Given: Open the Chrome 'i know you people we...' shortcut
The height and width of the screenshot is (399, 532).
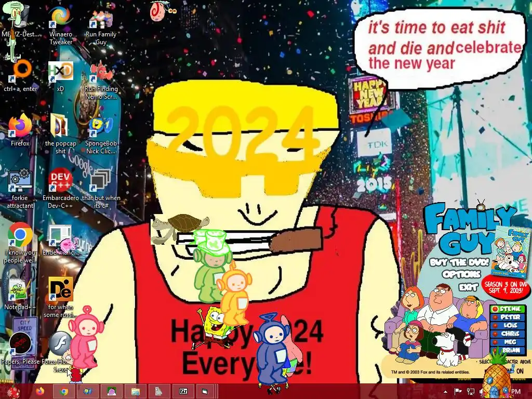Looking at the screenshot, I should tap(20, 243).
